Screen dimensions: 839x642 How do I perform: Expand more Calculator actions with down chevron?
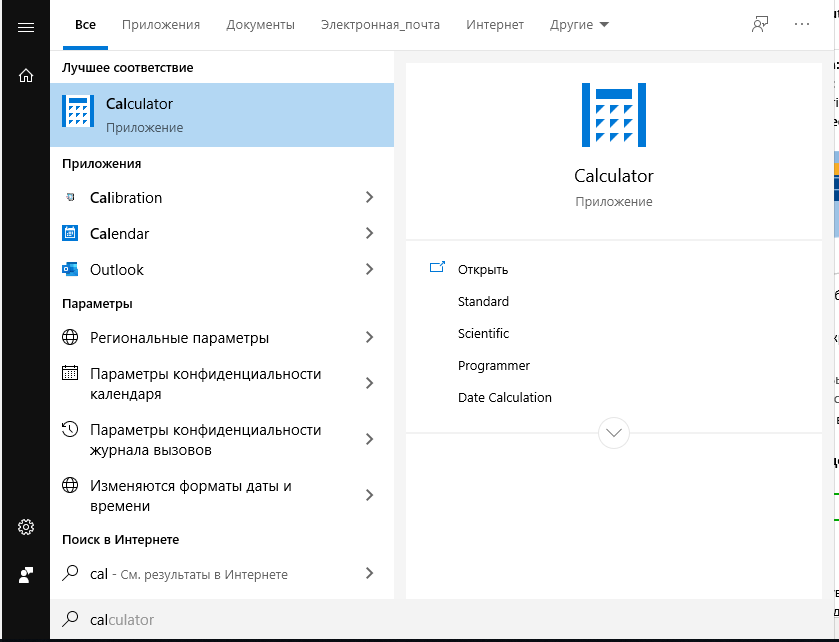click(613, 433)
